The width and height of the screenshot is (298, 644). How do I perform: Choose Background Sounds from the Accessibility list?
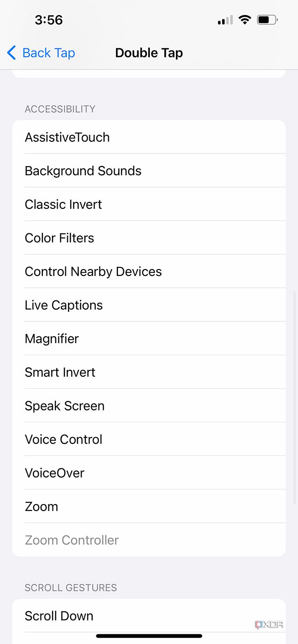(x=83, y=171)
